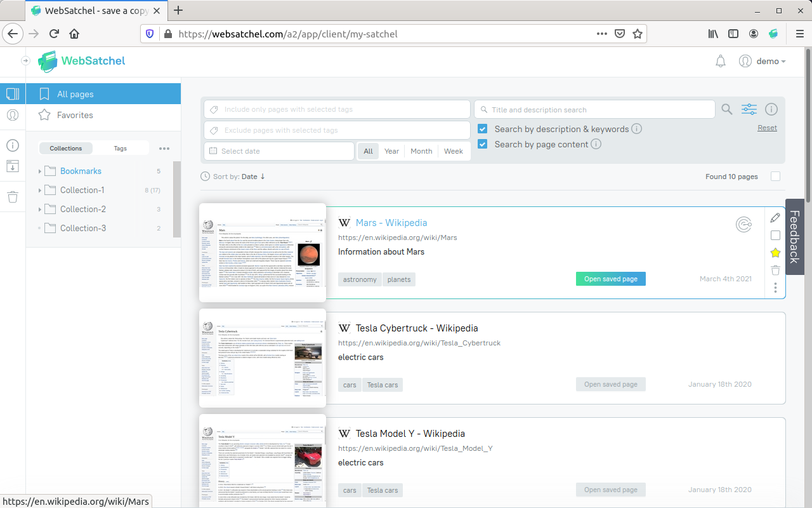Open collections more options (three dots)
The width and height of the screenshot is (812, 508).
164,149
